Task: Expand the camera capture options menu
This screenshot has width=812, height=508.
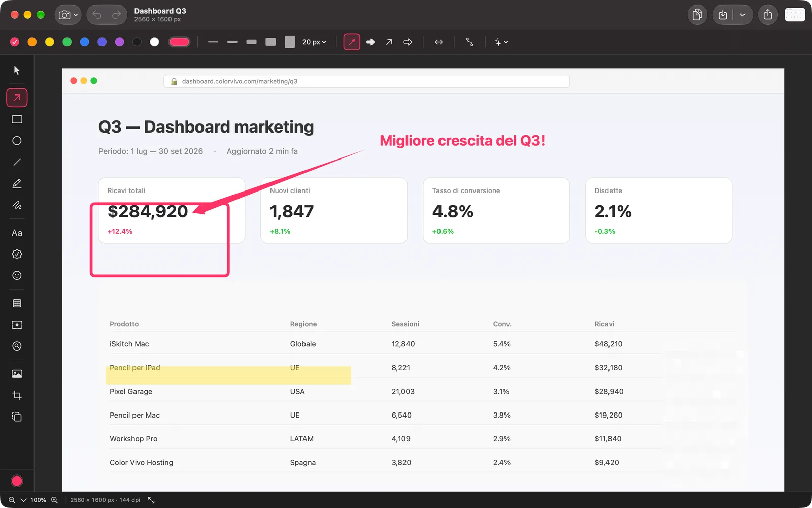Action: (68, 15)
